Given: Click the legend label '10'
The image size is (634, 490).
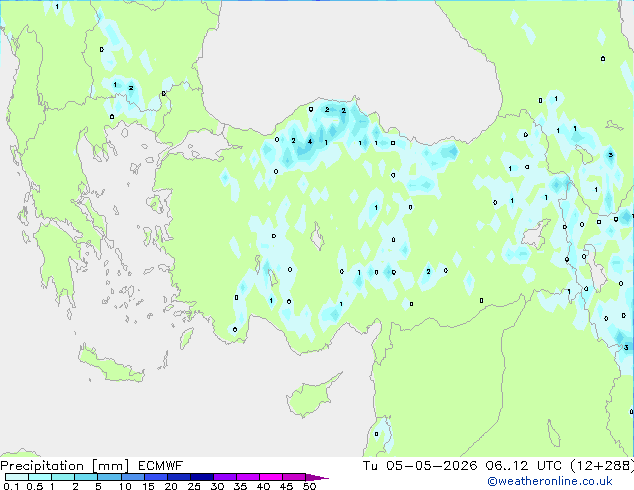Looking at the screenshot, I should coord(125,486).
